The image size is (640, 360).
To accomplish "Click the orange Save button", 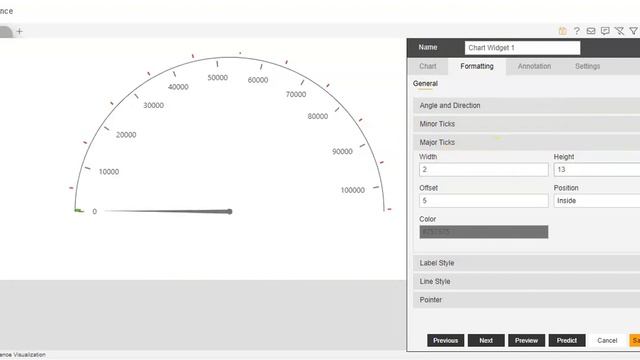I will 635,340.
